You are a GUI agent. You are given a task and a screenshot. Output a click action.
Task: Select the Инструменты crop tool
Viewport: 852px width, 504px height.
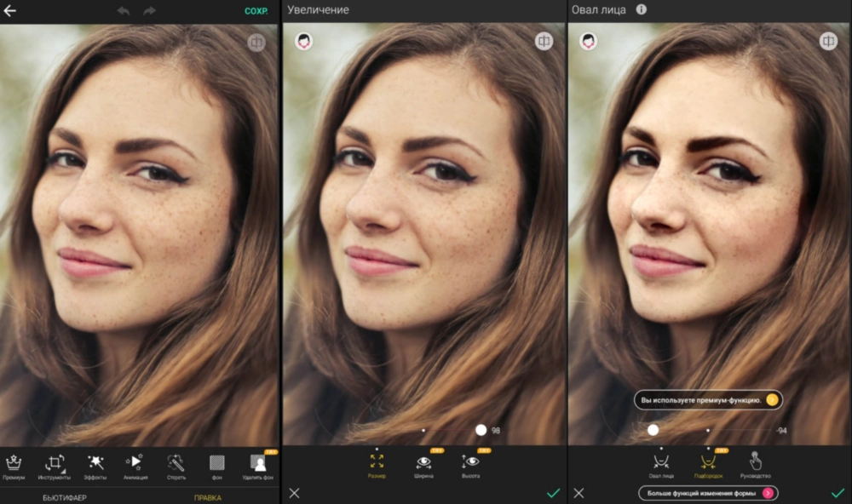tap(55, 467)
